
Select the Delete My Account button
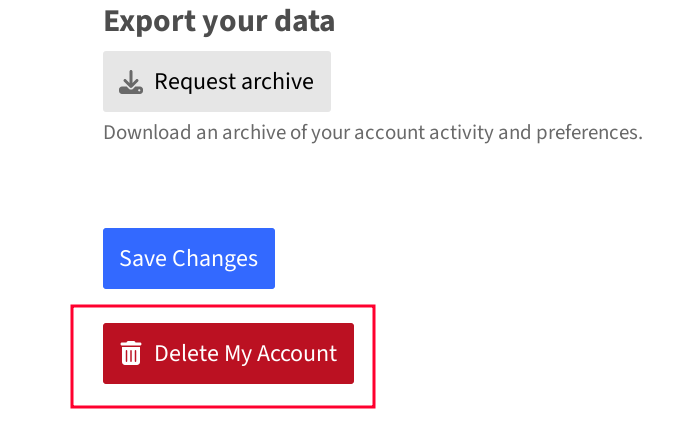coord(228,353)
